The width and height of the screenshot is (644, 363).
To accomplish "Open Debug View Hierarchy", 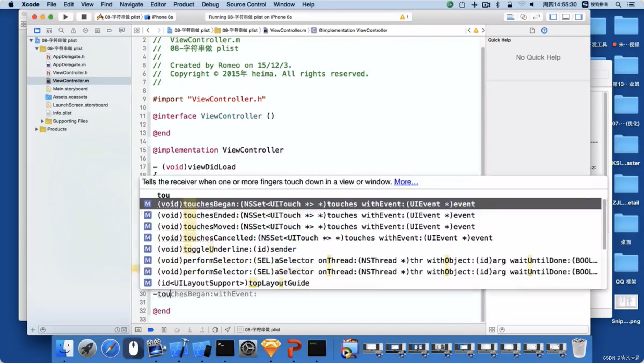I will (x=215, y=329).
